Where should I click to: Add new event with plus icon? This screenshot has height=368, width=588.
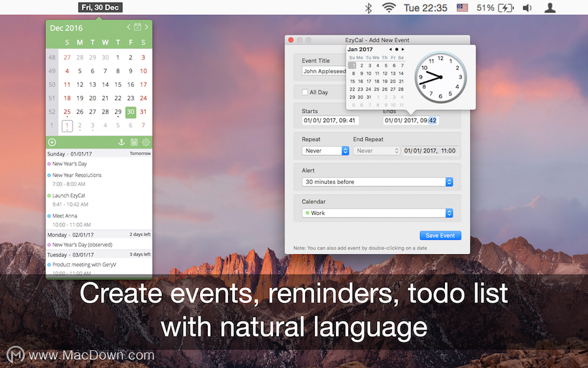point(52,142)
